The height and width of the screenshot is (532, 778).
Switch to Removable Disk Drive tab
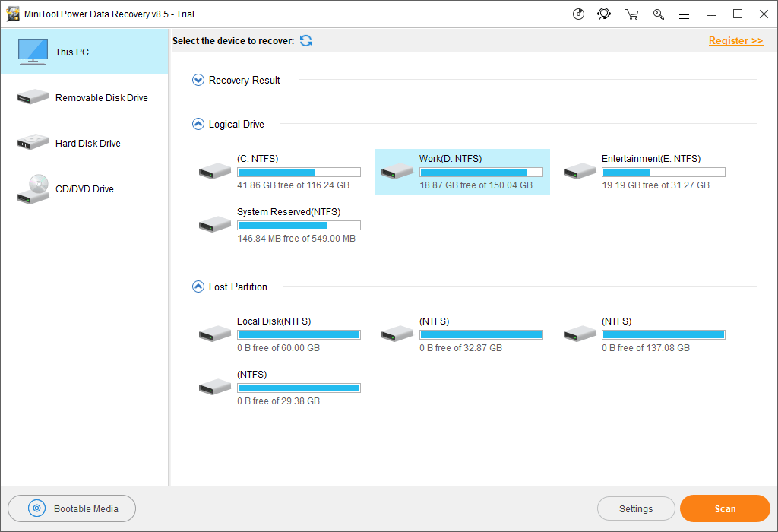click(x=85, y=98)
